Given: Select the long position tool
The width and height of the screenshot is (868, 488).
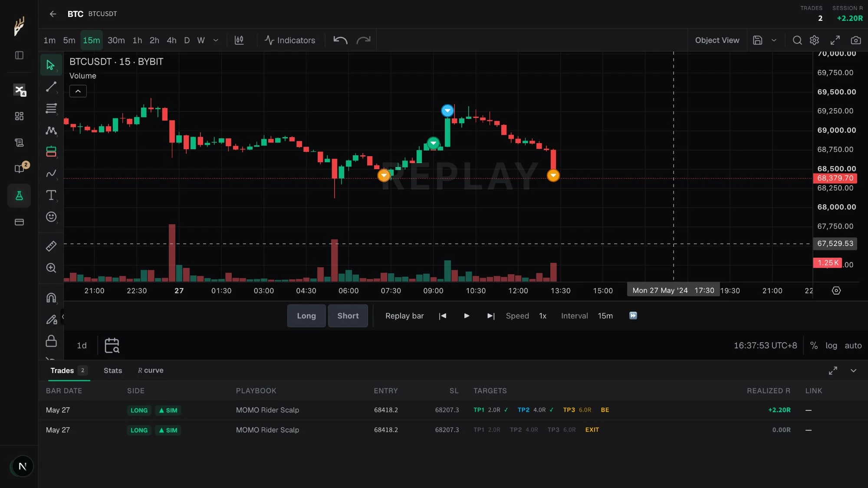Looking at the screenshot, I should pos(51,151).
